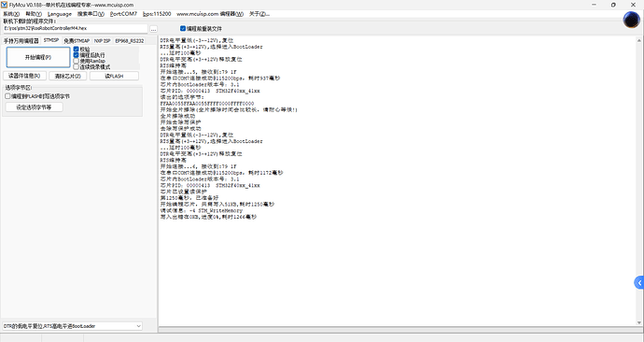Image resolution: width=644 pixels, height=342 pixels.
Task: Click the '联机下载时的程序文件:' label
Action: pos(30,21)
